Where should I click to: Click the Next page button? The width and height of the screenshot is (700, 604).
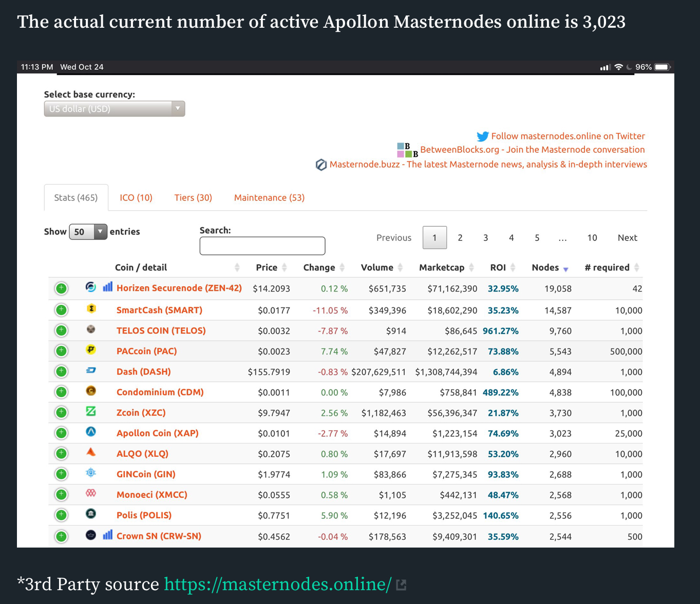[628, 238]
